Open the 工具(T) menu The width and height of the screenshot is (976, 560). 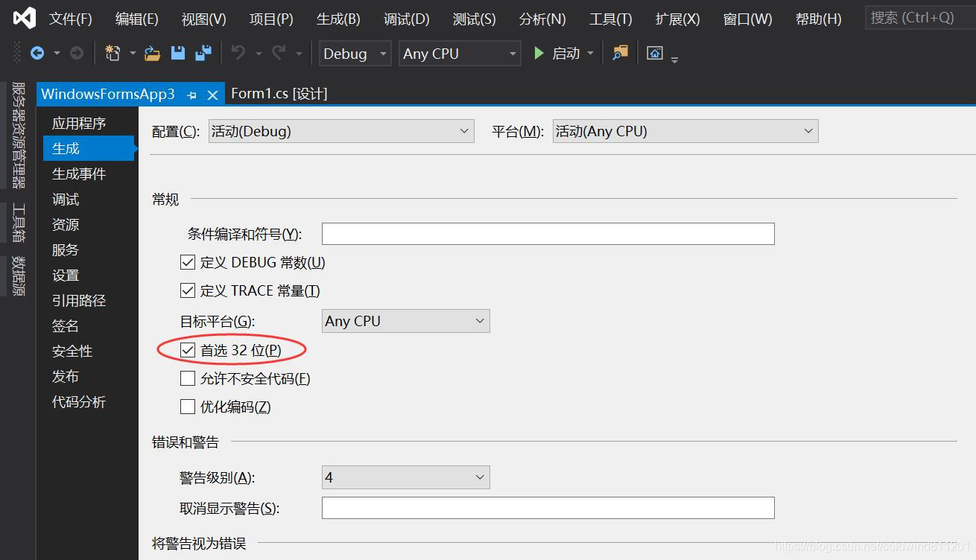[610, 19]
